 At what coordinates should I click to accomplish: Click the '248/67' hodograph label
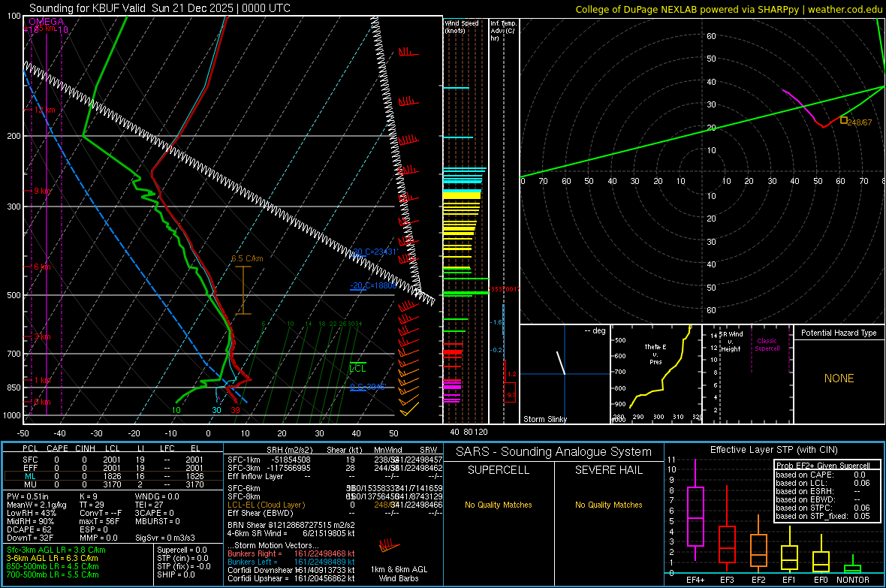coord(860,122)
